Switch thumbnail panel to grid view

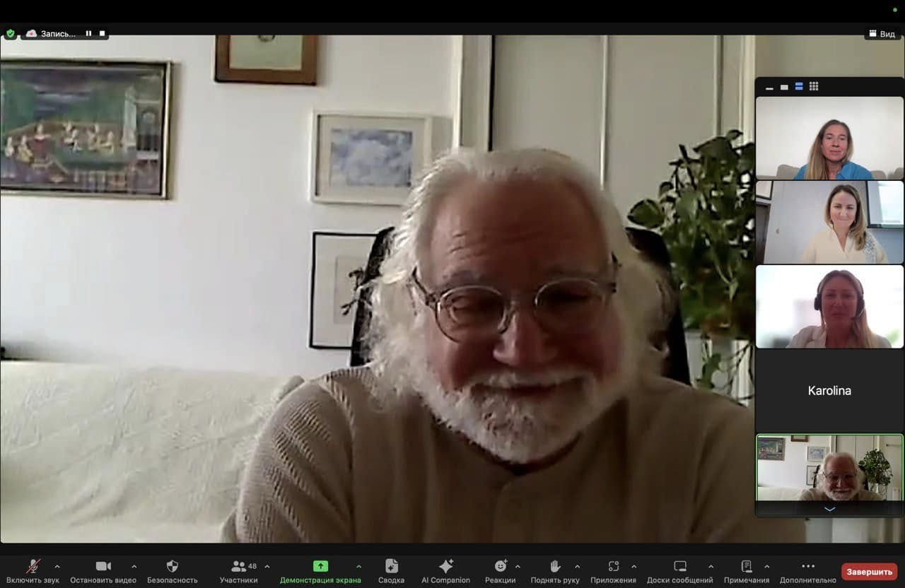[814, 86]
